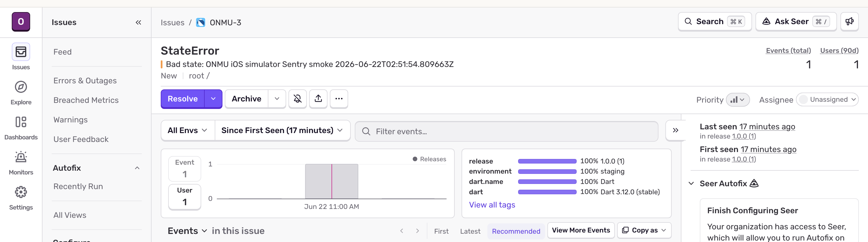This screenshot has height=242, width=868.
Task: Click View More Events
Action: 581,230
